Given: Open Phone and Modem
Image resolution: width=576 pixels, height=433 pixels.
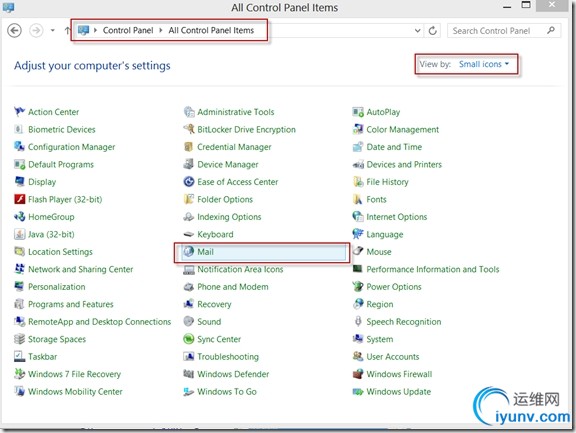Looking at the screenshot, I should click(233, 286).
